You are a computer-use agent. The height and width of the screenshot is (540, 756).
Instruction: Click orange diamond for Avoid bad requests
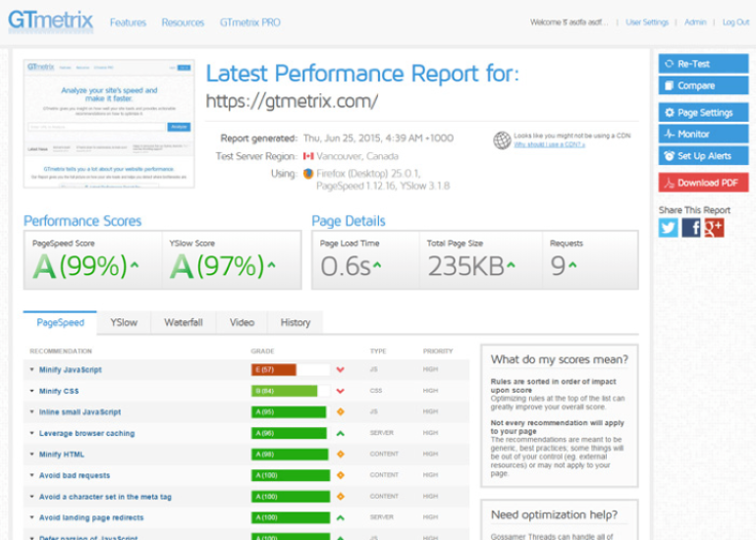click(341, 475)
